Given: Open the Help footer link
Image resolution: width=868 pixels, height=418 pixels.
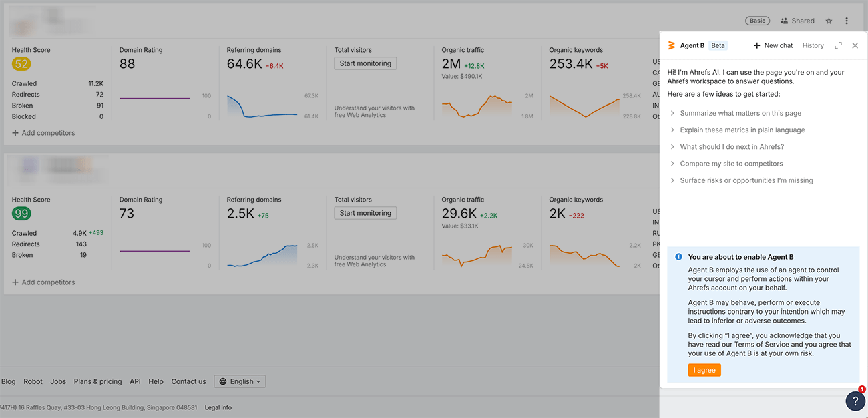Looking at the screenshot, I should (156, 381).
